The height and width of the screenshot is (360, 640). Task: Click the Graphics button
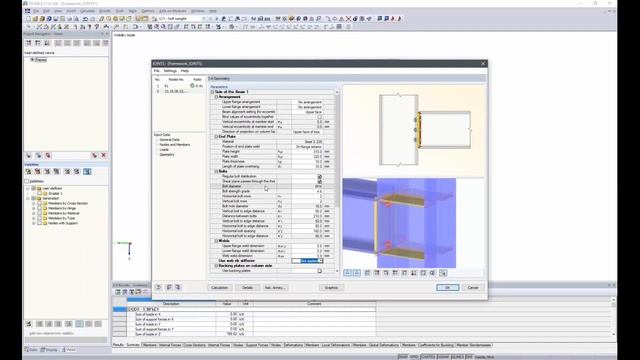click(x=331, y=288)
